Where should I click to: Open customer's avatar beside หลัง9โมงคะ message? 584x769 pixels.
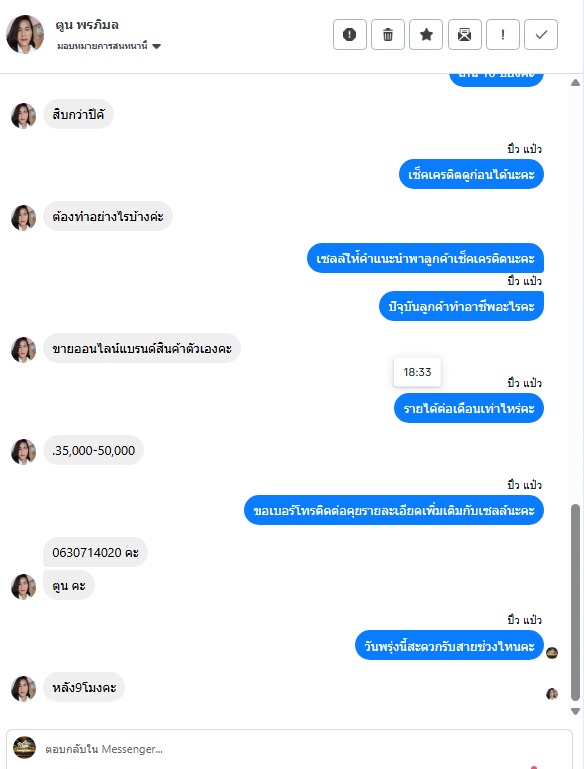24,689
